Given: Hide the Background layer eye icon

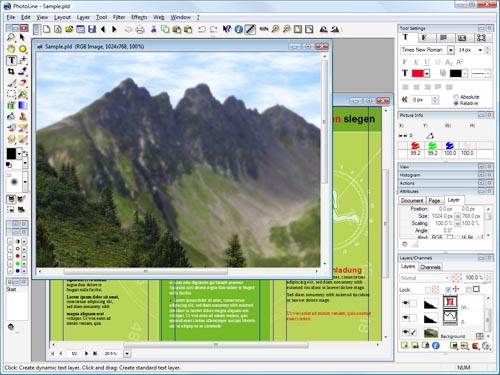Looking at the screenshot, I should coord(405,332).
